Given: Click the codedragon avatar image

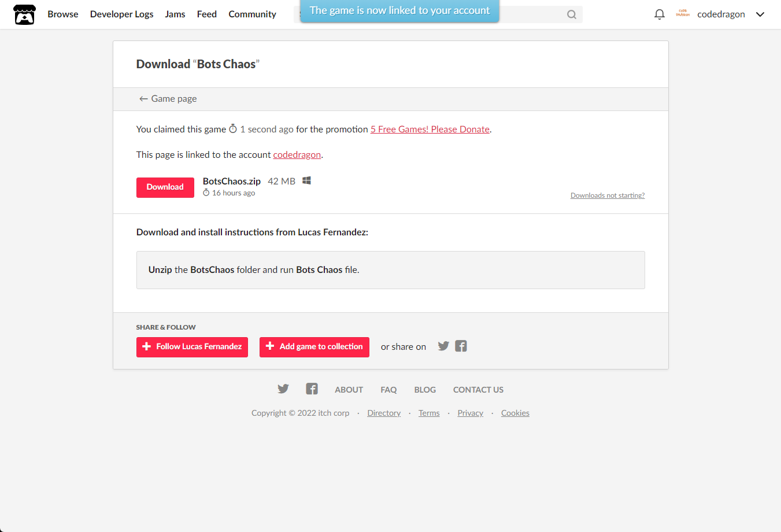Looking at the screenshot, I should (x=683, y=14).
